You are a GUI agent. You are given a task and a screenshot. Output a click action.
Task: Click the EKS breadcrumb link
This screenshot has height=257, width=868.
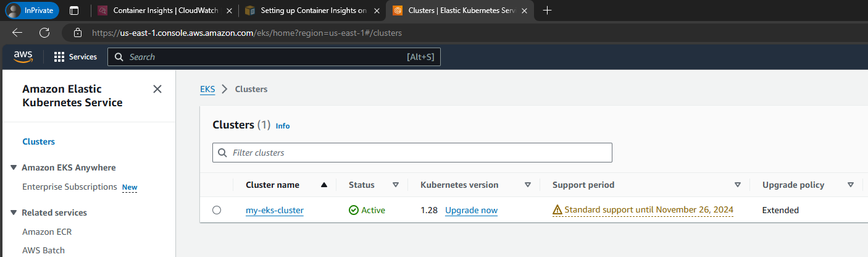[x=207, y=89]
